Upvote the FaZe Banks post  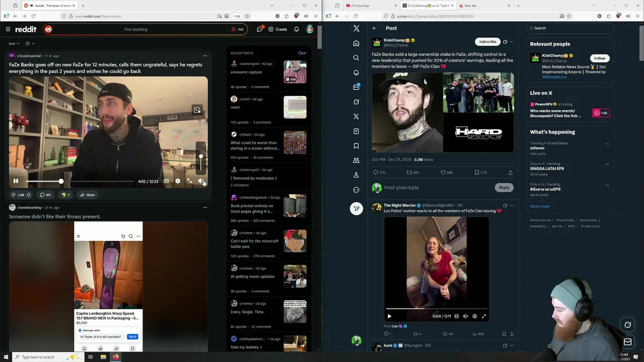[14, 195]
